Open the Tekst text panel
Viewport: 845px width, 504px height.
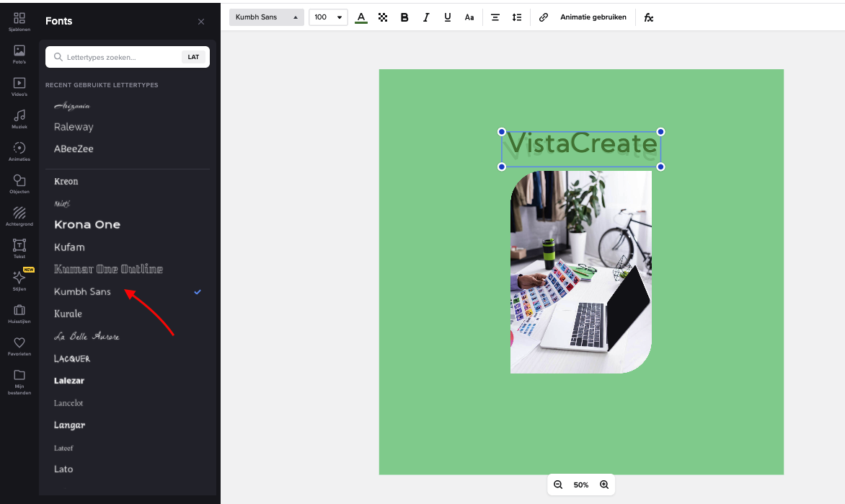point(19,249)
